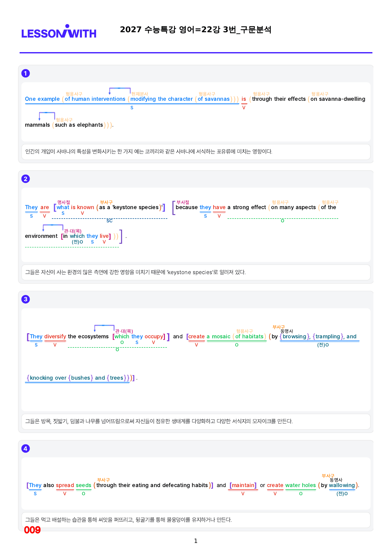Screen dimensions: 392x554
Task: Click the word 'seeds'
Action: [83, 485]
